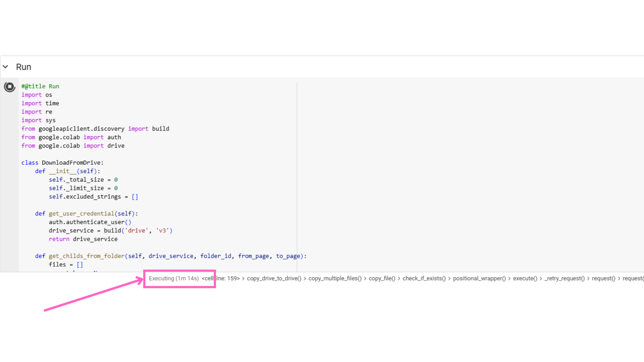Image resolution: width=644 pixels, height=362 pixels.
Task: Jump to cell line: 159 in stack
Action: [x=221, y=278]
